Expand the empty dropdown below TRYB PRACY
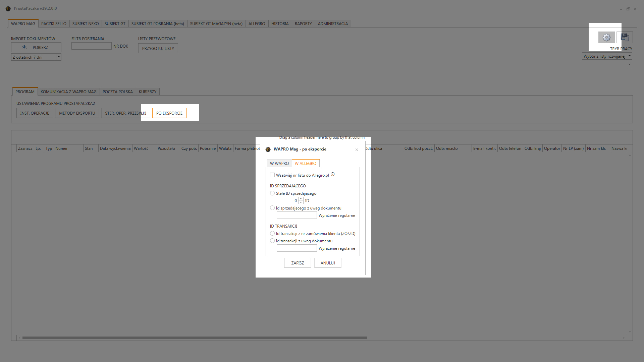This screenshot has width=644, height=362. [630, 64]
